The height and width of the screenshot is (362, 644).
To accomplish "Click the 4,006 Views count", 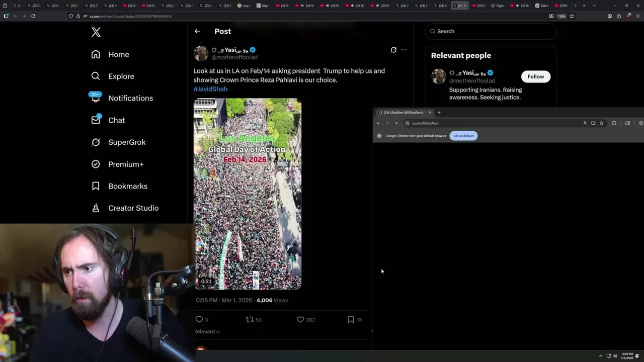I will pos(272,300).
